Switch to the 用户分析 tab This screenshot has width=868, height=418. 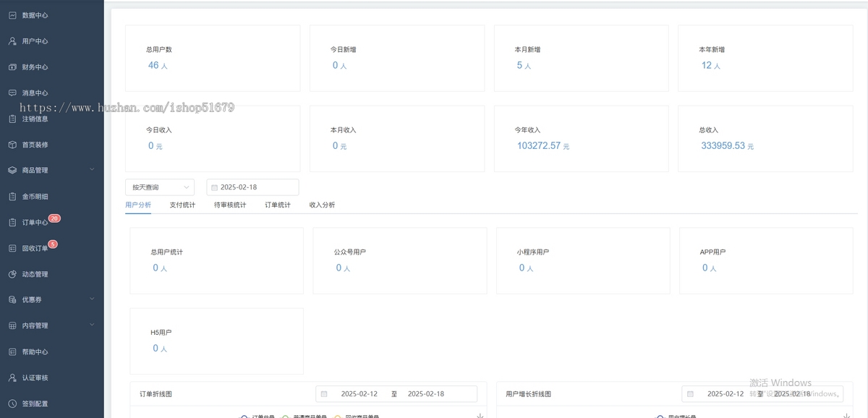click(138, 205)
